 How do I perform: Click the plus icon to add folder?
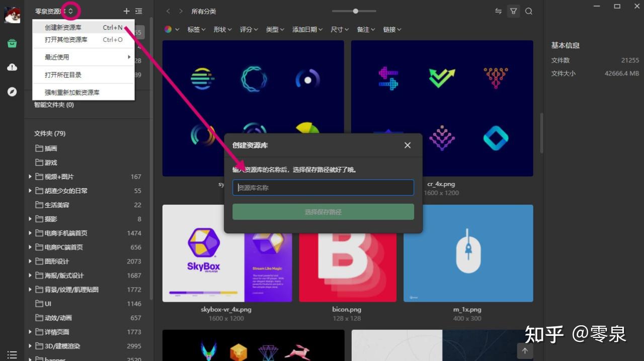[126, 11]
